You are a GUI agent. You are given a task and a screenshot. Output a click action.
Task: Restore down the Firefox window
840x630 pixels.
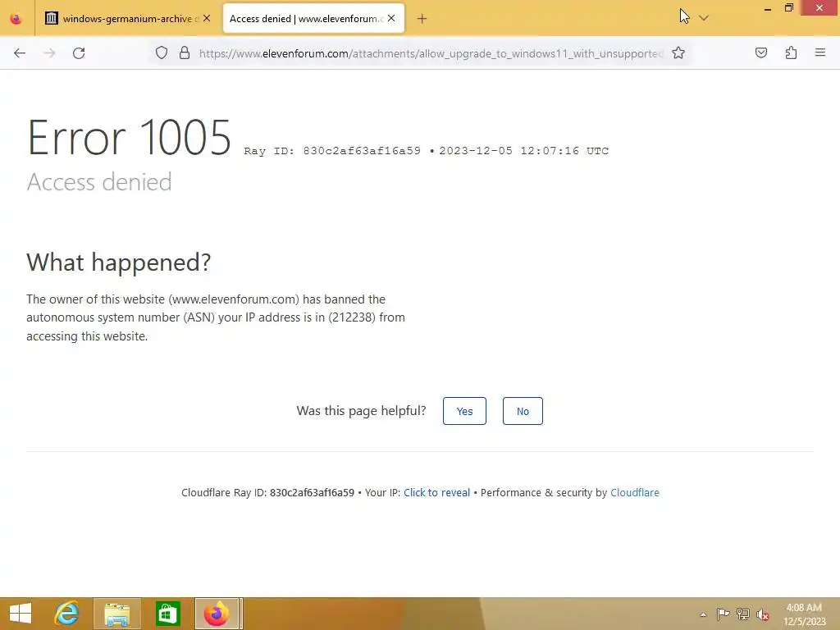(788, 8)
